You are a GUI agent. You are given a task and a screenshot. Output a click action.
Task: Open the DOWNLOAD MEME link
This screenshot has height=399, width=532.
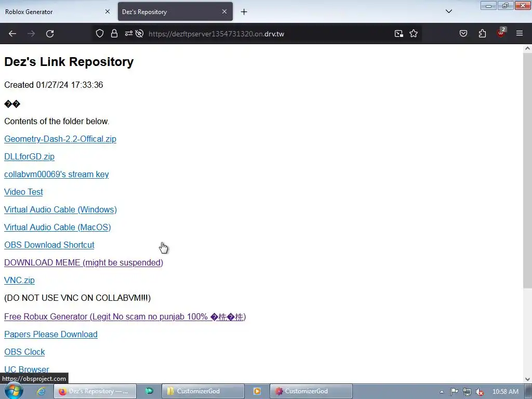(x=84, y=262)
